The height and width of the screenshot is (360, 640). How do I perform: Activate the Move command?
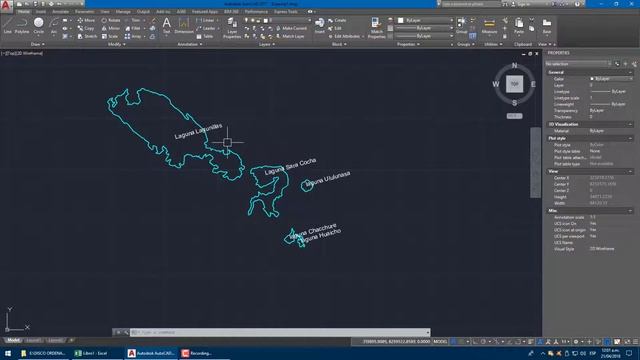[x=86, y=20]
